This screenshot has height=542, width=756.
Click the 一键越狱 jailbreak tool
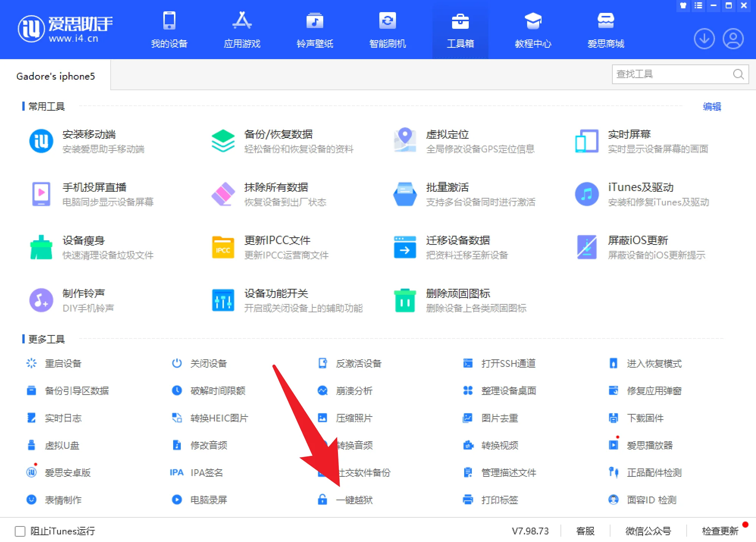(354, 500)
